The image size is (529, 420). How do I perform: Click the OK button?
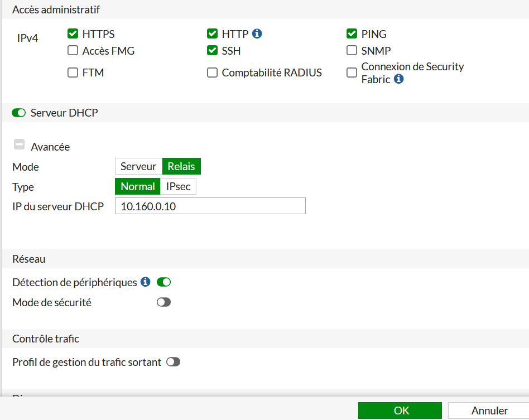click(x=400, y=411)
